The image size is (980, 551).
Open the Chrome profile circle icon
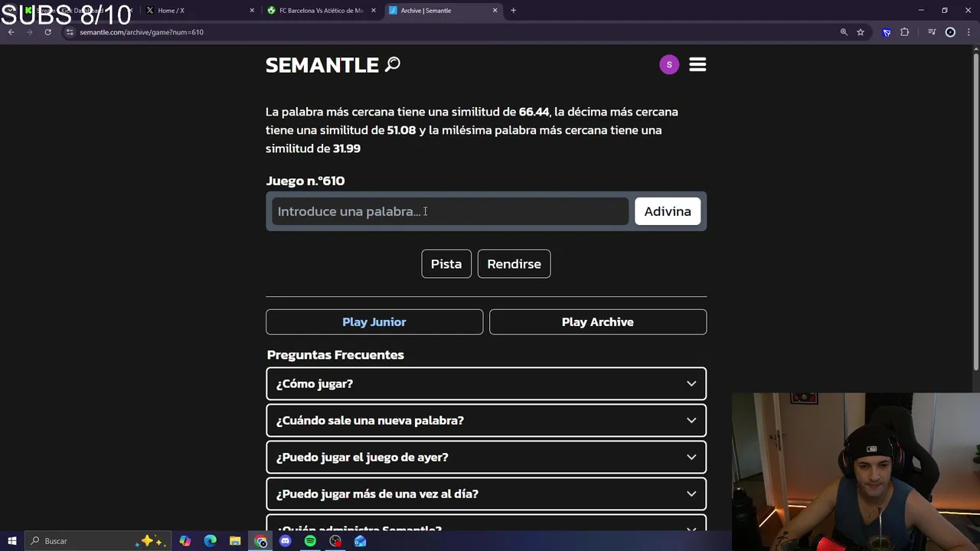pyautogui.click(x=950, y=32)
